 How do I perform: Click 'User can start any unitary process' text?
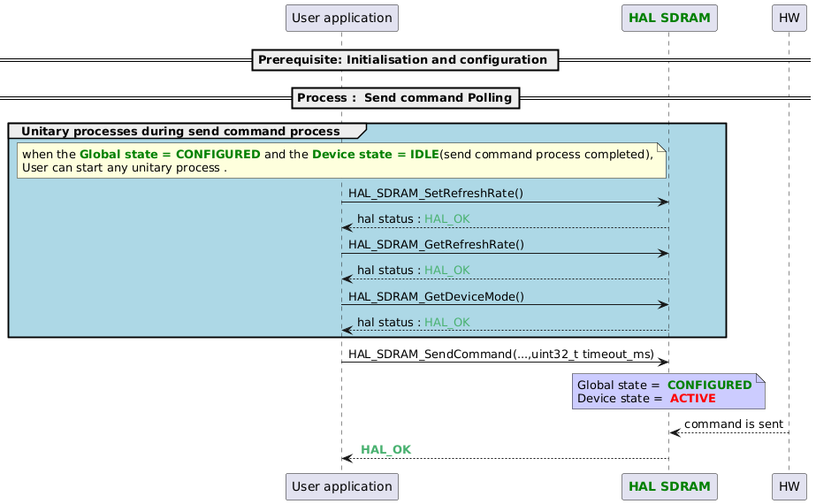tap(125, 168)
